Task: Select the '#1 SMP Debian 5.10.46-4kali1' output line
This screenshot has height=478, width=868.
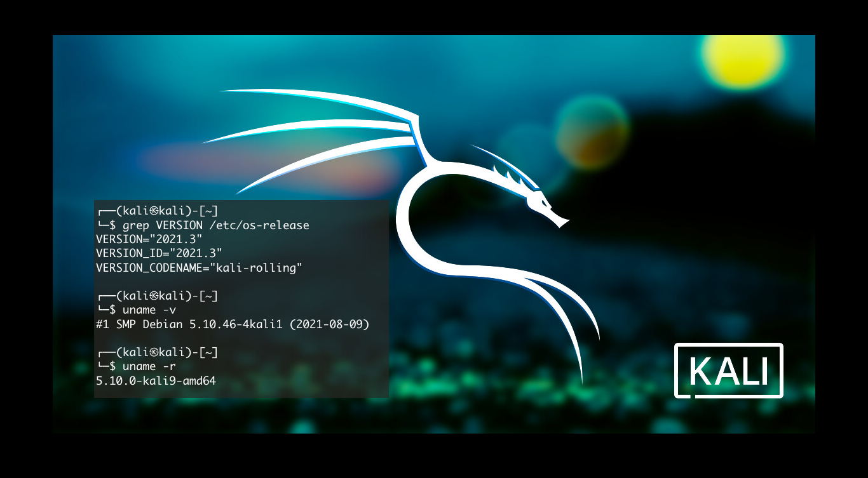Action: [233, 324]
